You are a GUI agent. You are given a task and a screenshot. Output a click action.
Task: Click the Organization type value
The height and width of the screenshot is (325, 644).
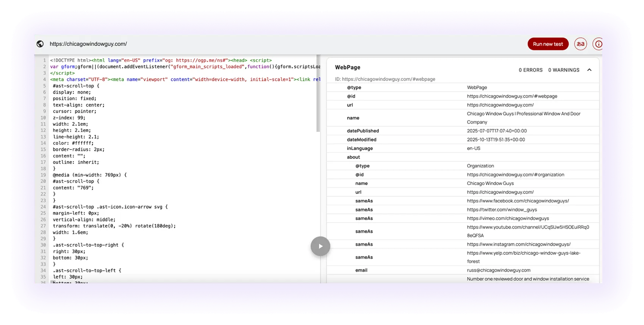[x=480, y=166]
